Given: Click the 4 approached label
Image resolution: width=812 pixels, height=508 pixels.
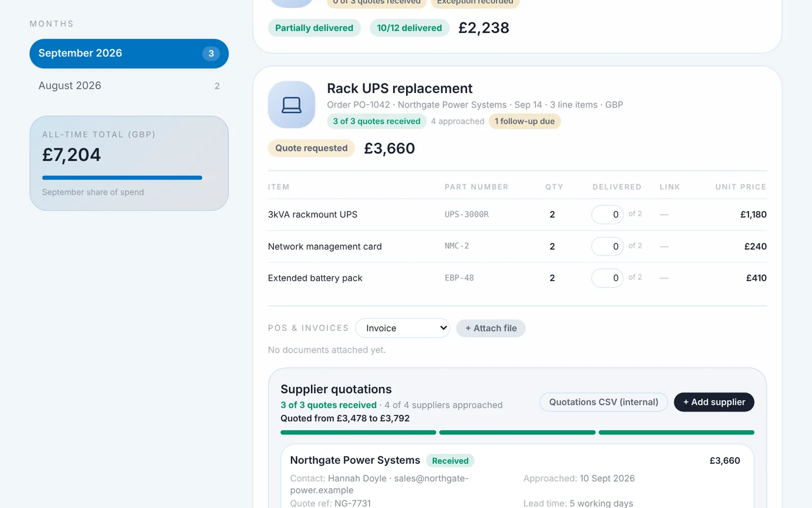Looking at the screenshot, I should [457, 121].
